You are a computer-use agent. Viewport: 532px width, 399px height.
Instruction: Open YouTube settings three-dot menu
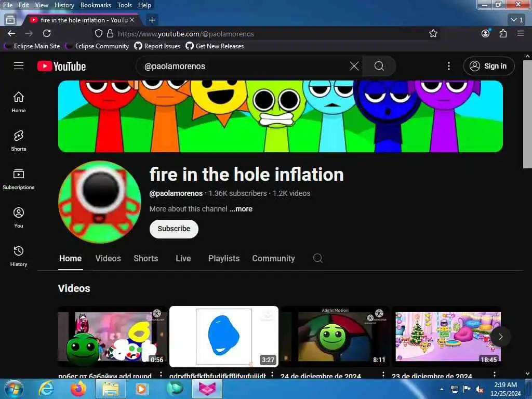click(448, 66)
